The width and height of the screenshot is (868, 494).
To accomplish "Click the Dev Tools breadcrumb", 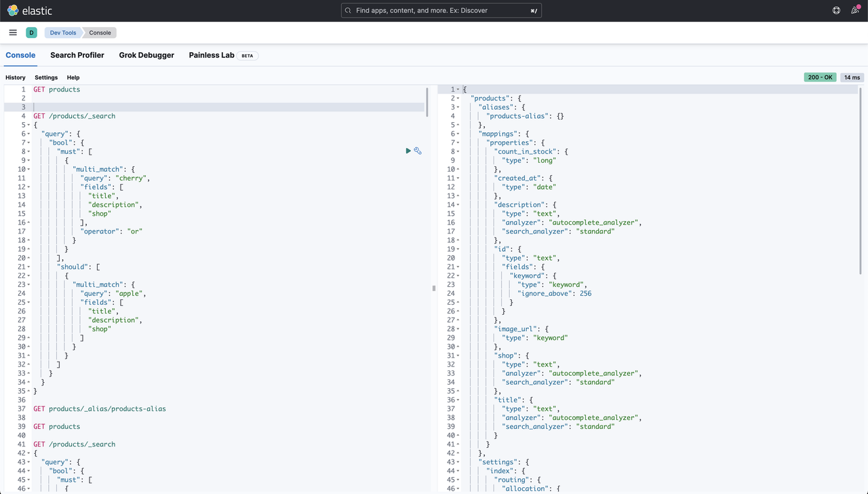I will (62, 32).
